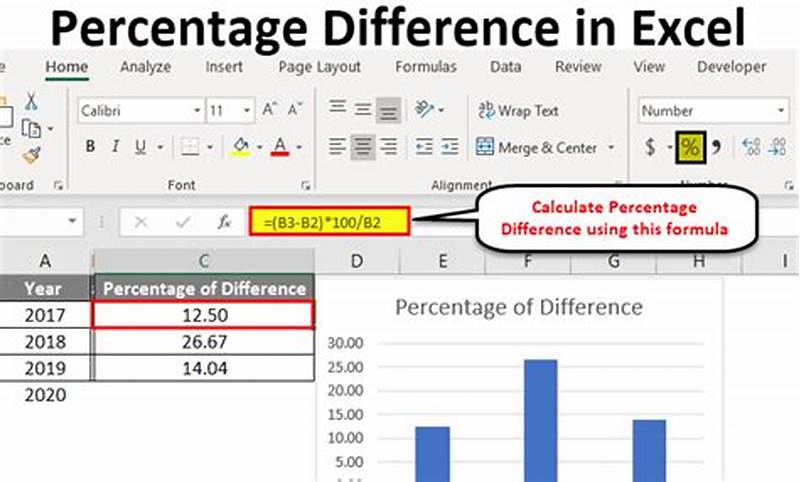The image size is (800, 482).
Task: Apply fill color bucket
Action: [x=241, y=147]
